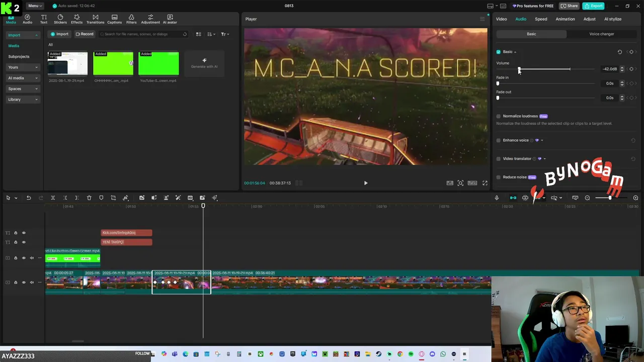Click the Record button
This screenshot has height=362, width=644.
pos(85,34)
